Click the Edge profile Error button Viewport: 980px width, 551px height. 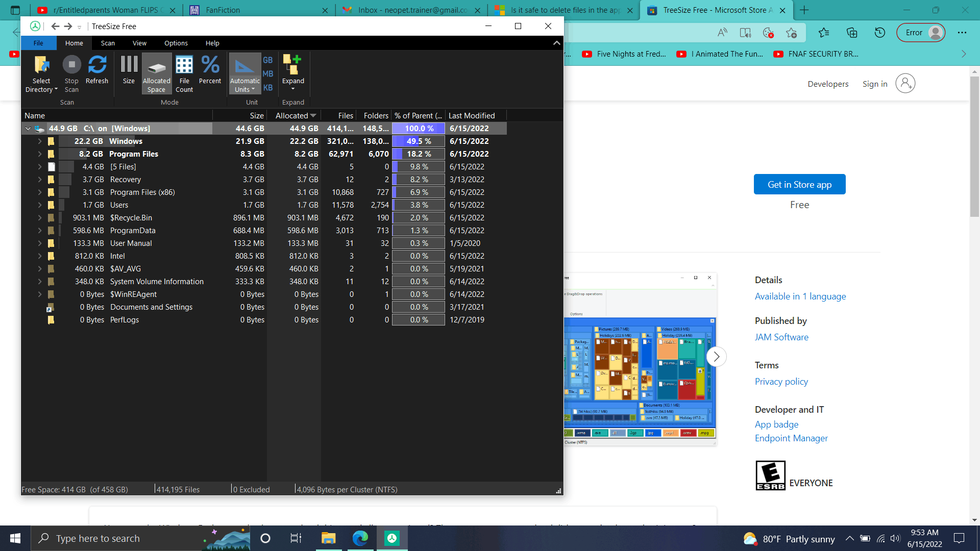tap(921, 33)
